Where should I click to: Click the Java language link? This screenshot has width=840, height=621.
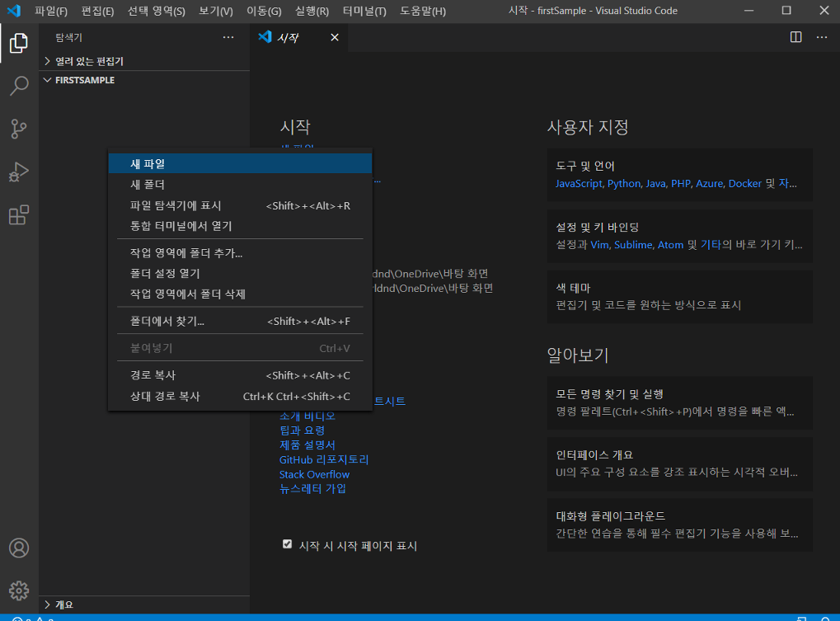[x=655, y=183]
